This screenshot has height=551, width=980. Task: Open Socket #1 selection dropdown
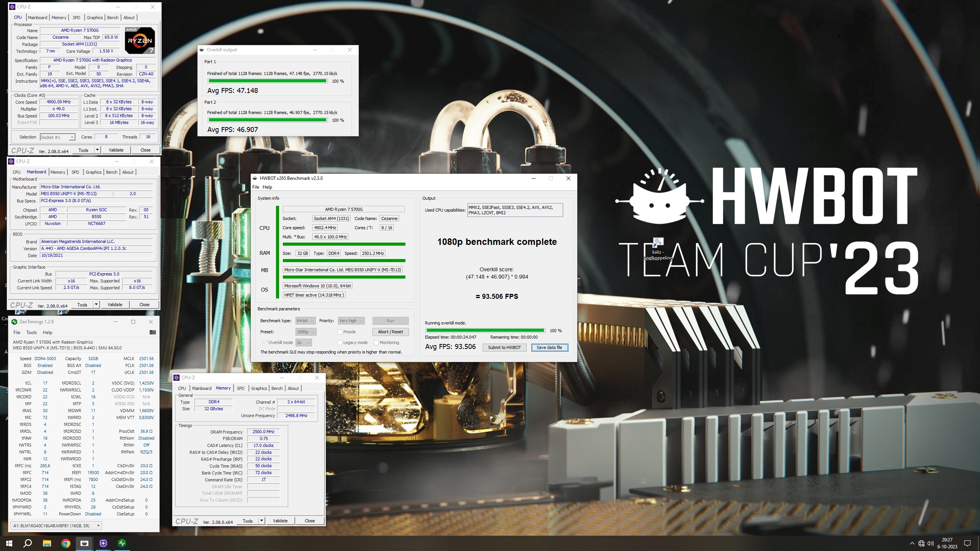pyautogui.click(x=57, y=137)
